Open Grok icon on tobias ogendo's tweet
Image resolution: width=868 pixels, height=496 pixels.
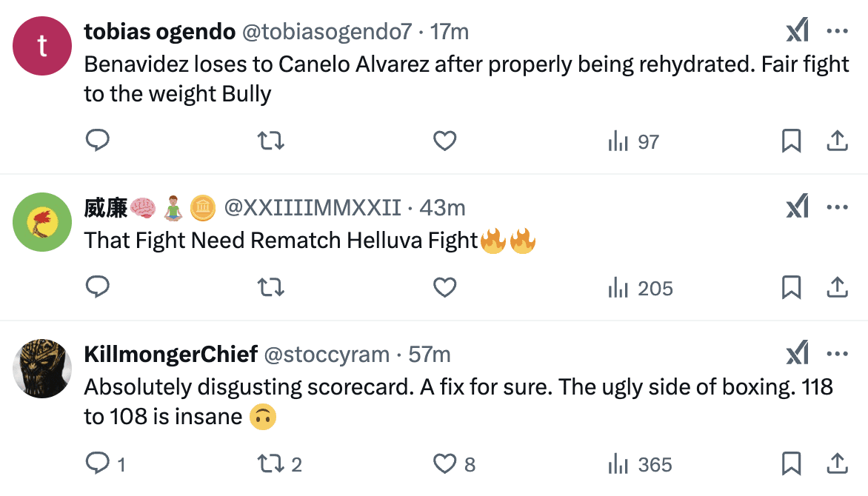coord(797,31)
